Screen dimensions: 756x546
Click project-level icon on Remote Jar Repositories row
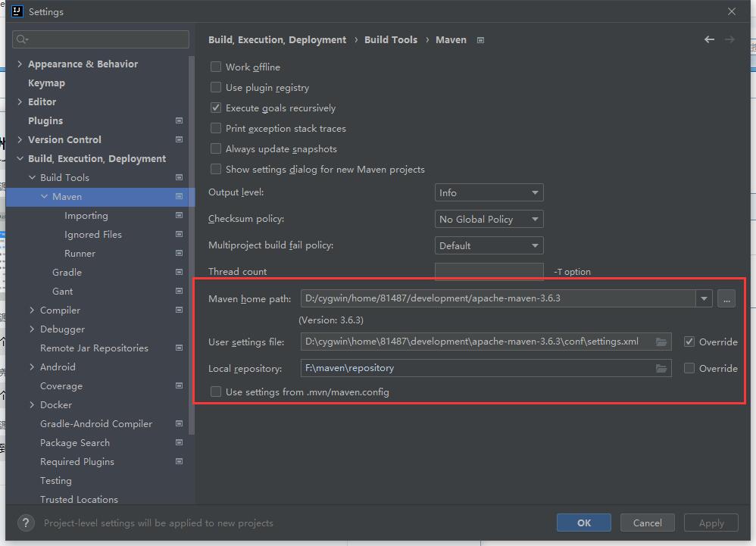pyautogui.click(x=179, y=348)
